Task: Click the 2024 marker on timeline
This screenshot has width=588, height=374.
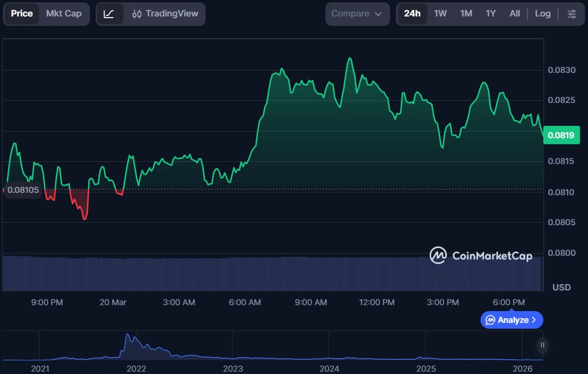Action: 330,368
